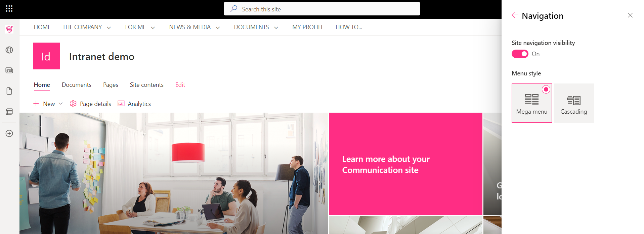Image resolution: width=644 pixels, height=234 pixels.
Task: Open the New dropdown arrow
Action: click(61, 104)
